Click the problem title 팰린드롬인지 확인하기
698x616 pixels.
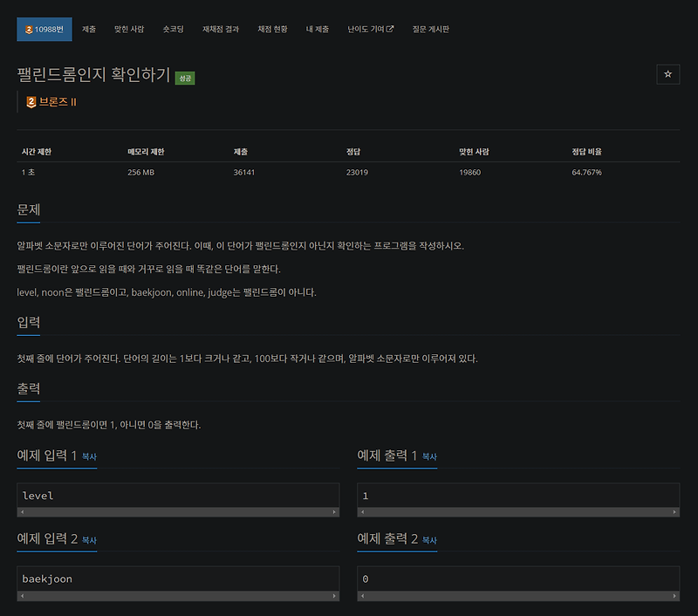(x=96, y=75)
